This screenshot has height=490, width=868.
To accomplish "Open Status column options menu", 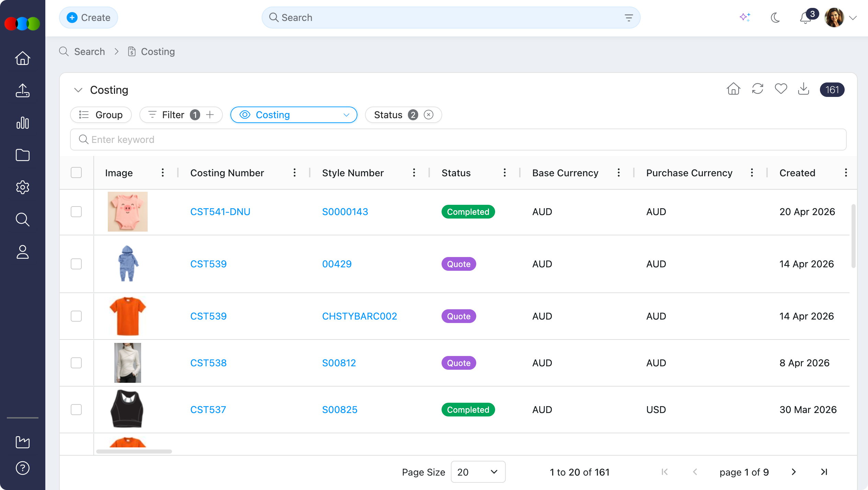I will click(x=505, y=172).
